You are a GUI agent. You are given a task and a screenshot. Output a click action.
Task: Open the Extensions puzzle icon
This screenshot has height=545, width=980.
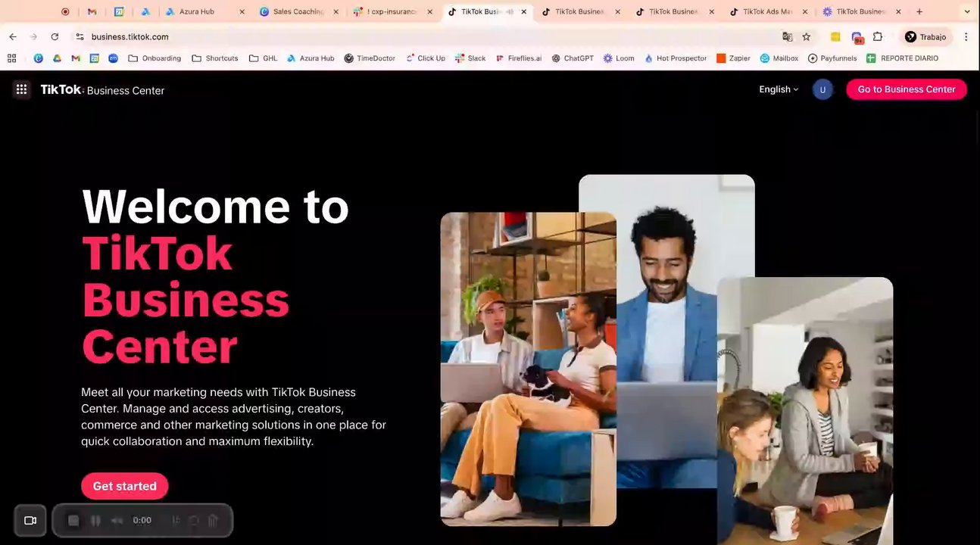tap(878, 36)
